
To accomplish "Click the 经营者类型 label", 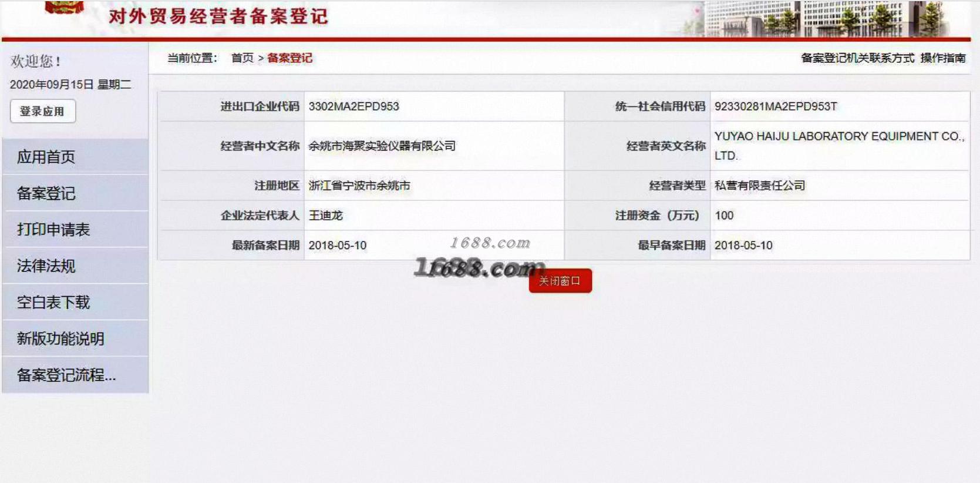I will coord(677,186).
